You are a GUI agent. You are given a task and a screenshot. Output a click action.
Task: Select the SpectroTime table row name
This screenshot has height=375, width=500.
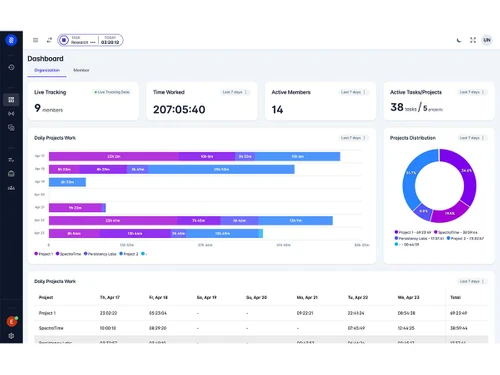tap(51, 328)
